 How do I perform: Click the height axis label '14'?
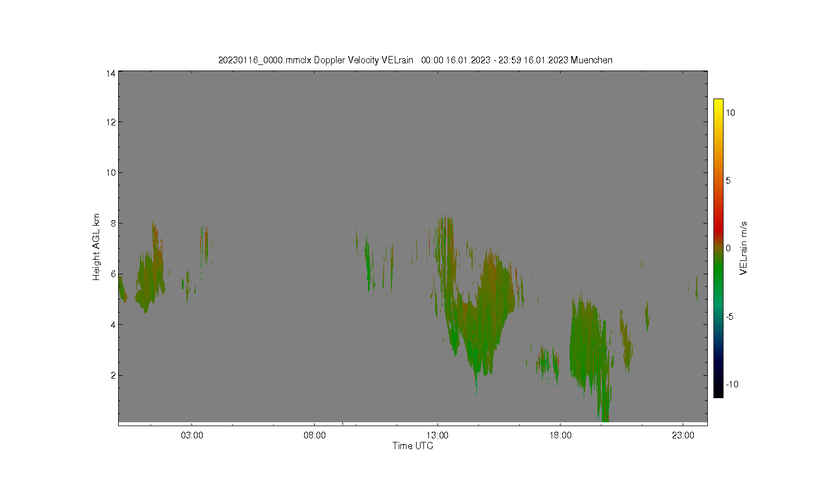pos(110,73)
